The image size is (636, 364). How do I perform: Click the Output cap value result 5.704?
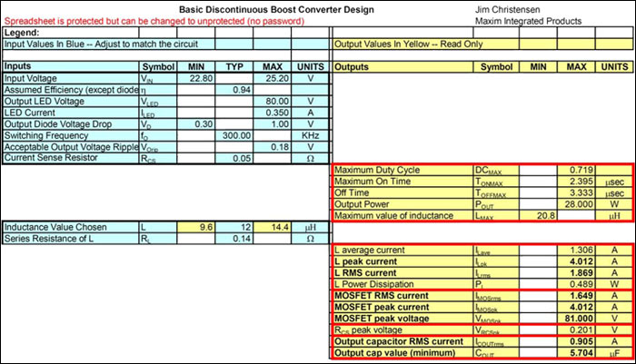point(572,351)
